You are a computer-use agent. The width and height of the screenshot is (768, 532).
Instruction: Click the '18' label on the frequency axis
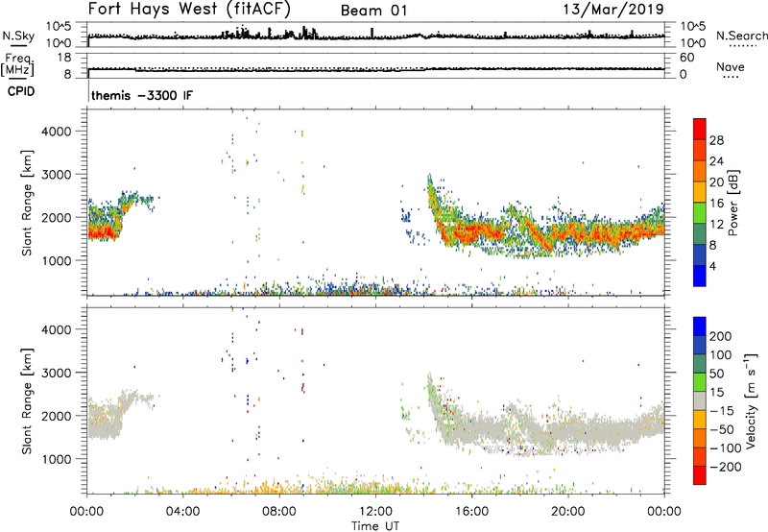click(63, 58)
